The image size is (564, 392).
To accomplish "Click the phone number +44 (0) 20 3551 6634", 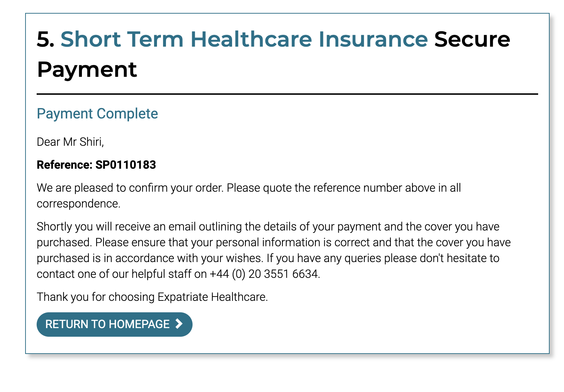I will tap(265, 274).
